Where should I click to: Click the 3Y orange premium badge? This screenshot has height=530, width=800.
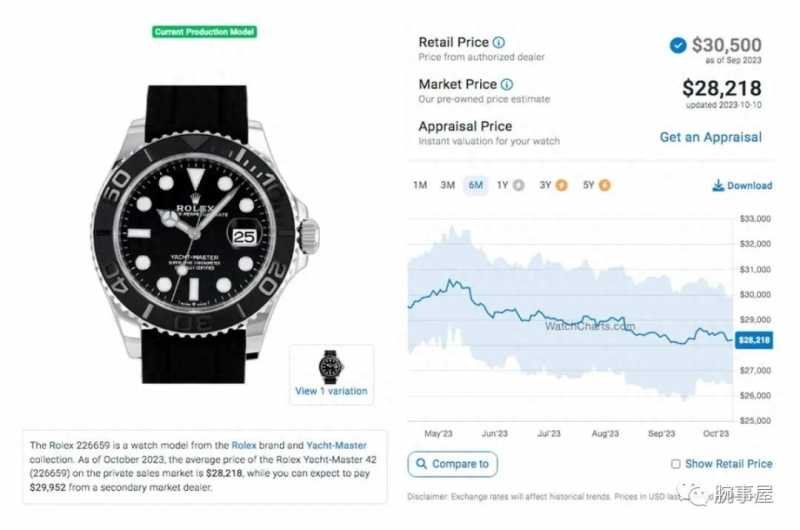pos(561,185)
